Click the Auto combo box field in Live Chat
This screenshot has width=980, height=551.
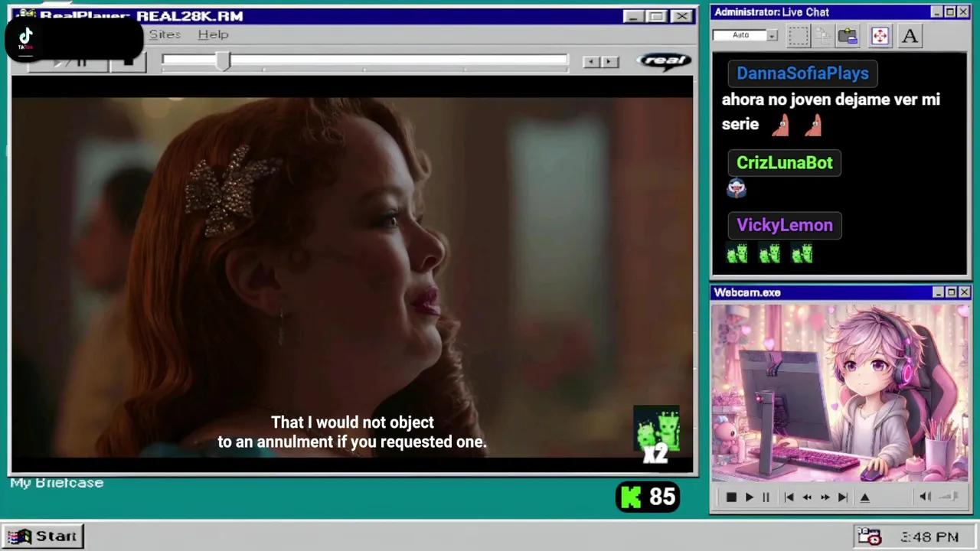[740, 36]
